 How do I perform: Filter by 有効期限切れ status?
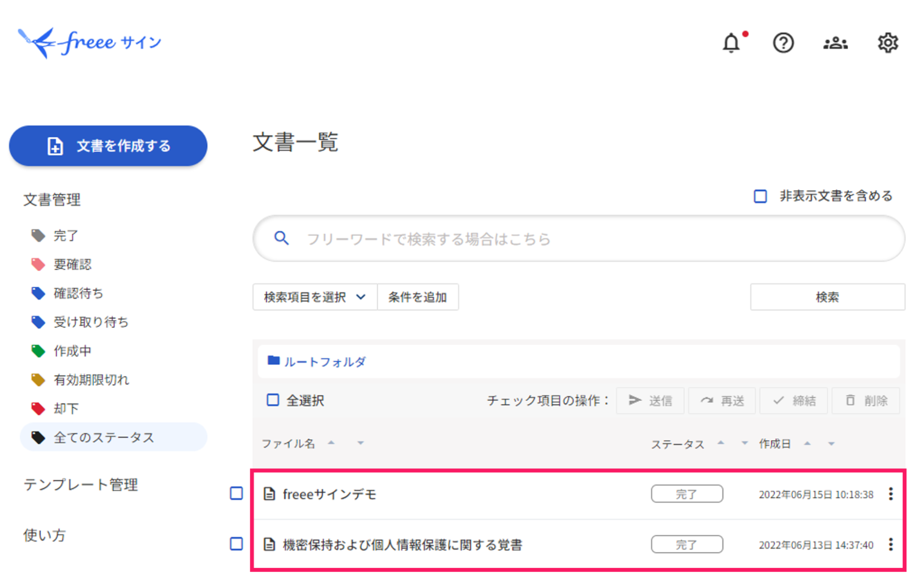point(92,380)
